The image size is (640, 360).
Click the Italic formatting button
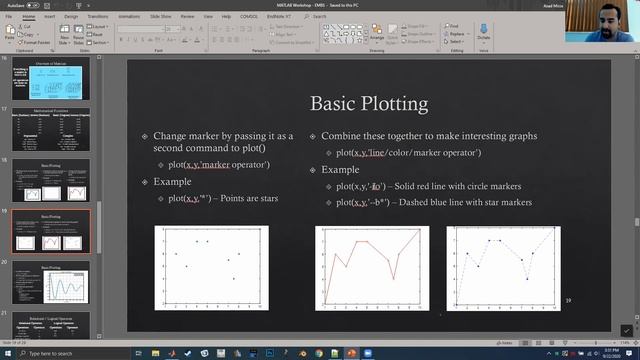coord(128,40)
